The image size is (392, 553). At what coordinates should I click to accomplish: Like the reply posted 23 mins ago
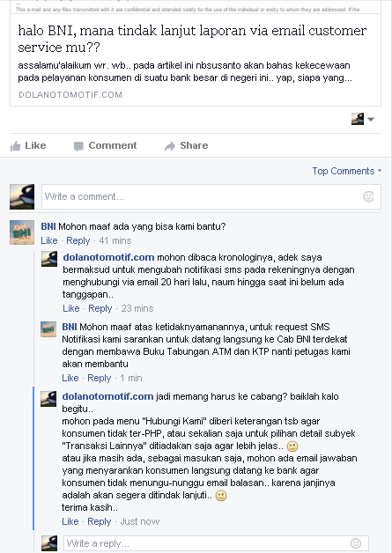click(71, 308)
